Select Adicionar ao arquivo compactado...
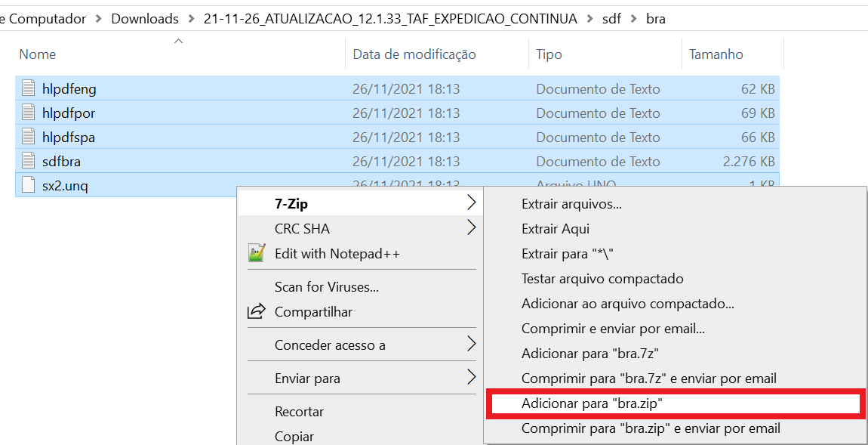The height and width of the screenshot is (445, 868). (x=675, y=304)
